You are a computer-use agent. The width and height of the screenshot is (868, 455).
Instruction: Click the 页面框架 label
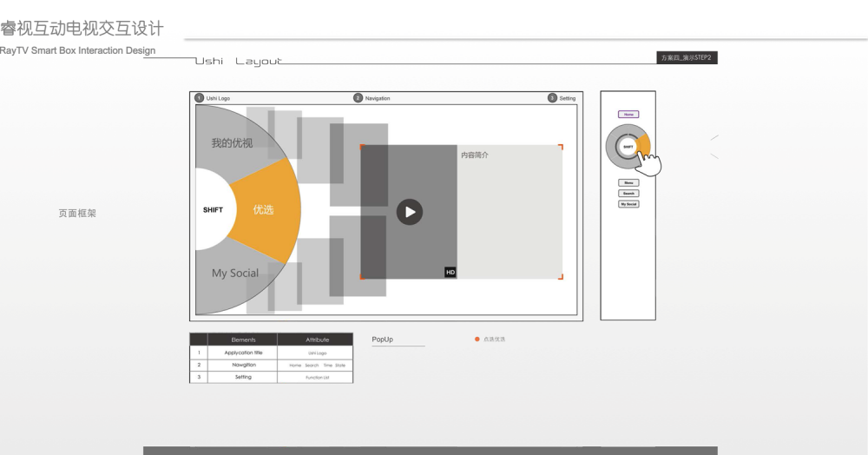[77, 213]
